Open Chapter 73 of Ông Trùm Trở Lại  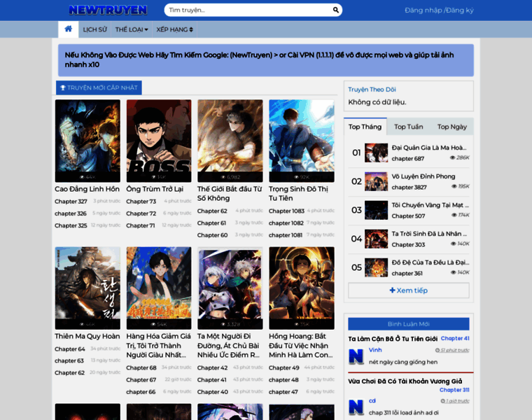141,201
